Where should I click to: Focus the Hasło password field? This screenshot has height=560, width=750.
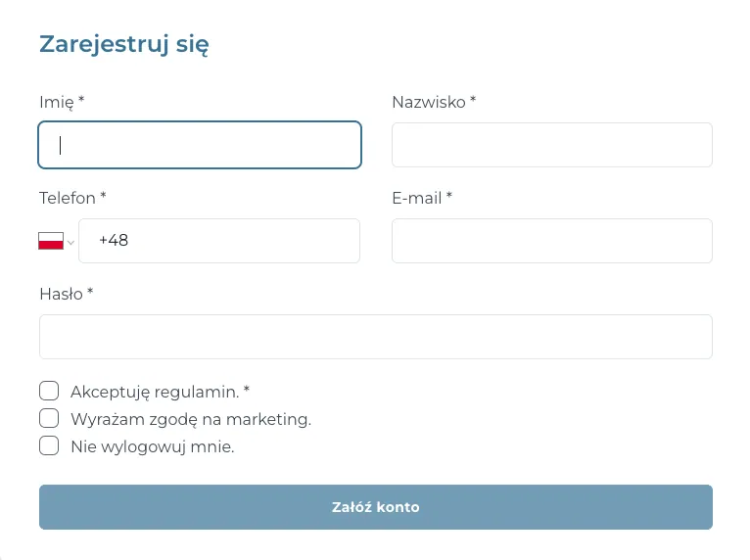coord(375,337)
